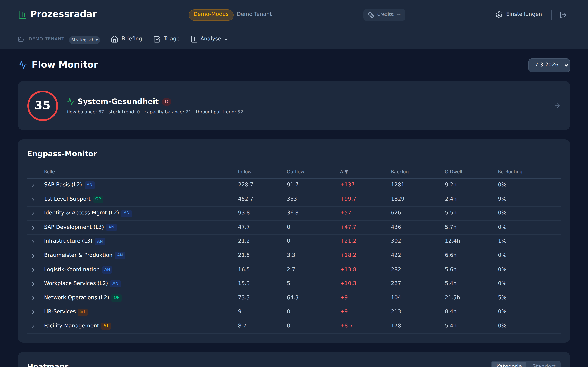This screenshot has width=588, height=367.
Task: Switch heatmaps to Kategorie view
Action: tap(509, 365)
